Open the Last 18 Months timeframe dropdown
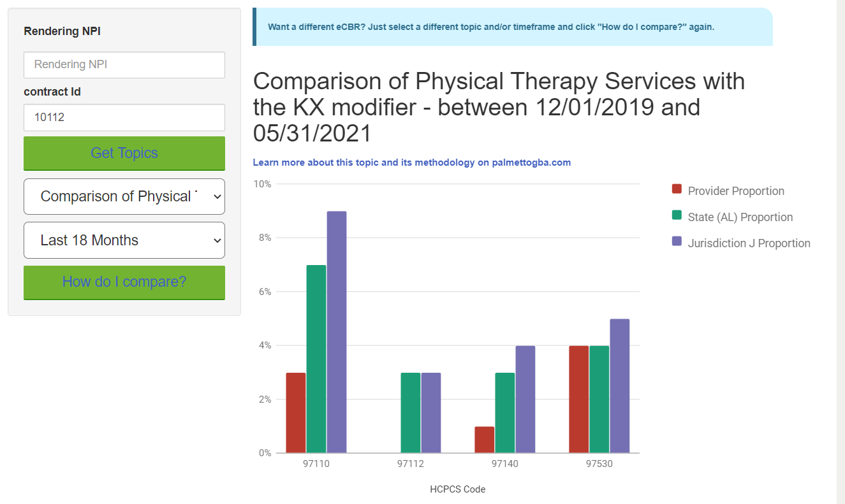Viewport: 845px width, 504px height. (124, 240)
